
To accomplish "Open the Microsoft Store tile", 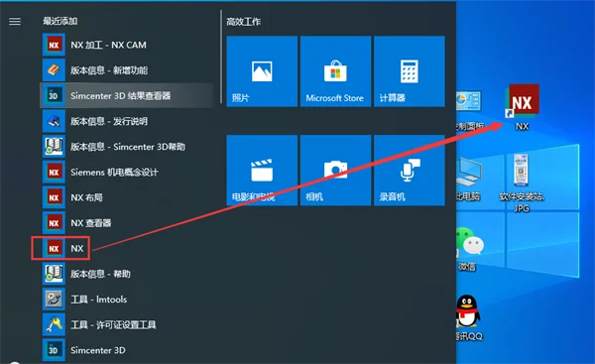I will (x=335, y=71).
